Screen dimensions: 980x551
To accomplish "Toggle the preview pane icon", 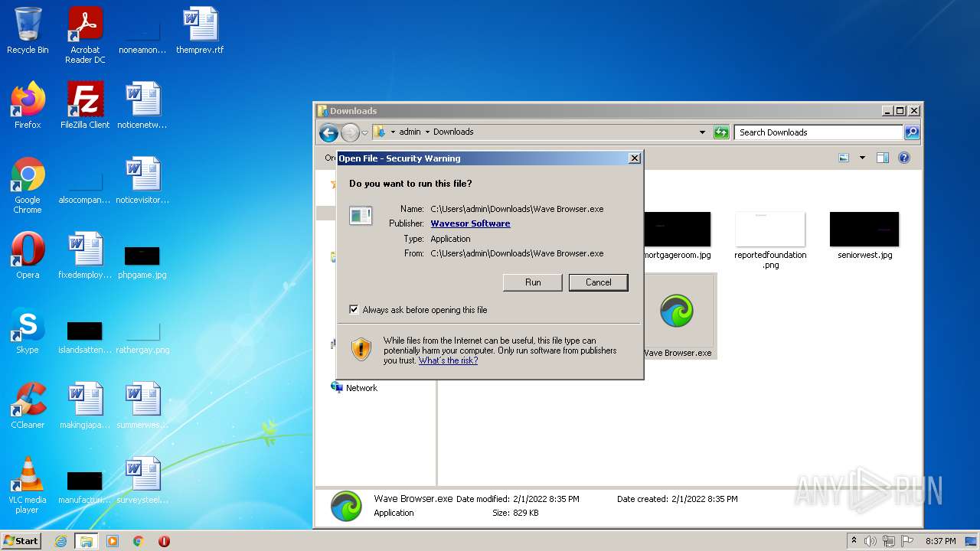I will tap(882, 158).
